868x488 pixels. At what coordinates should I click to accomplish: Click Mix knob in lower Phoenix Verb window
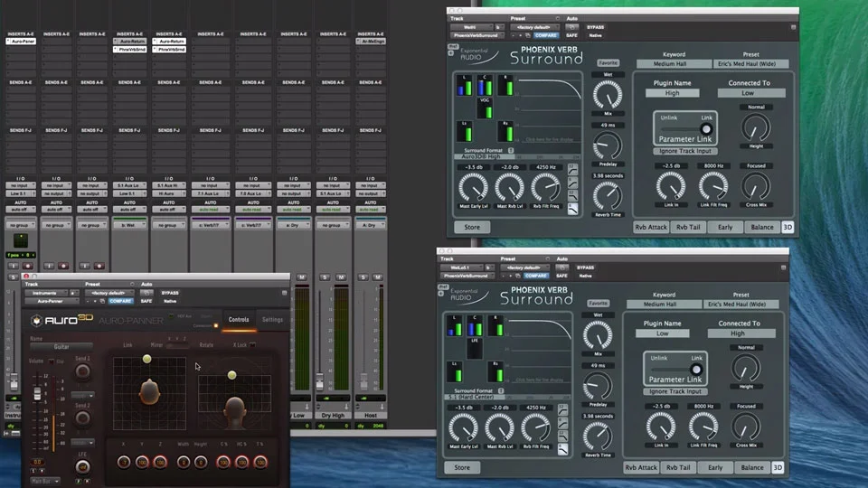598,335
